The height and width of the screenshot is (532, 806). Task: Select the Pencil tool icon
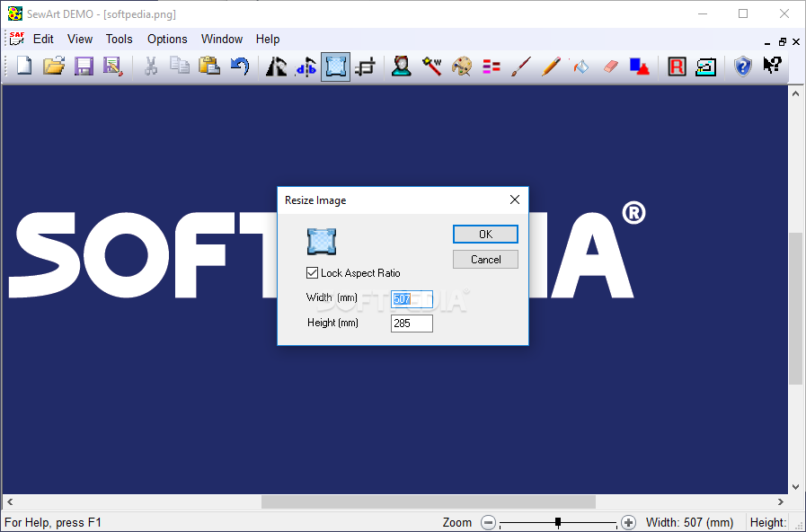tap(551, 66)
